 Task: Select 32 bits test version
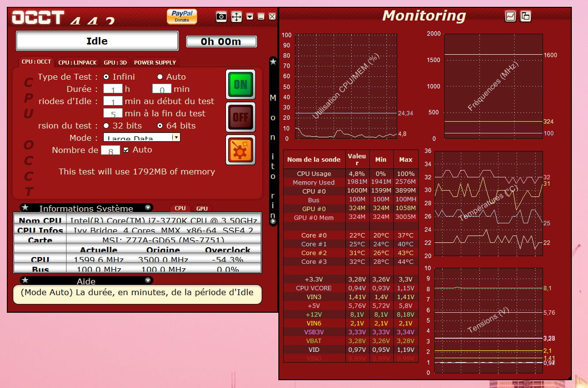(106, 126)
